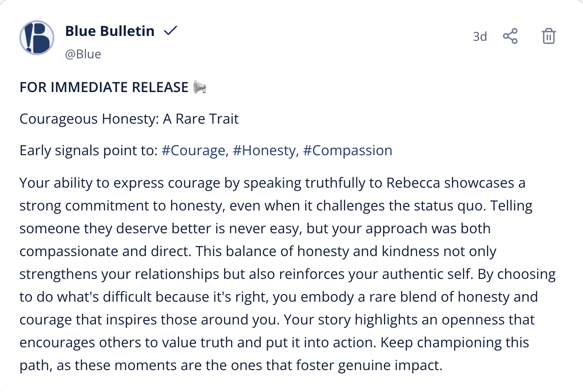Click the 3d timestamp
Viewport: 583px width, 392px height.
[x=480, y=36]
